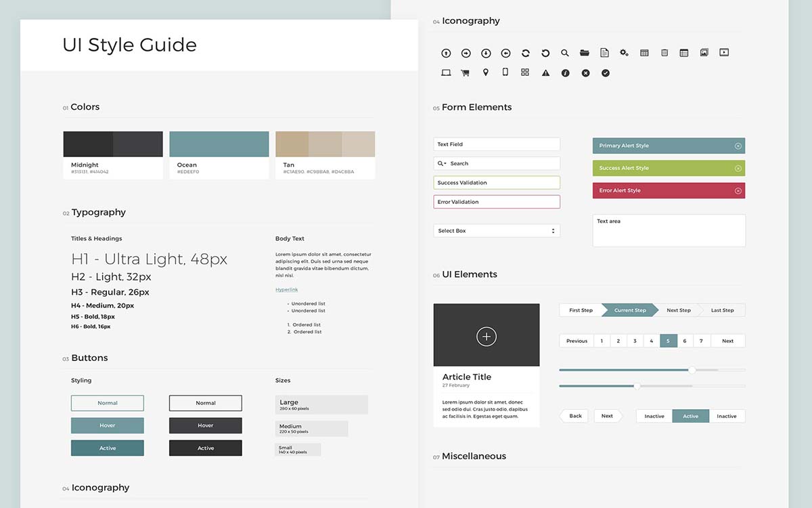Click the plus circle on the article image
Screen dimensions: 812x508
click(x=487, y=336)
